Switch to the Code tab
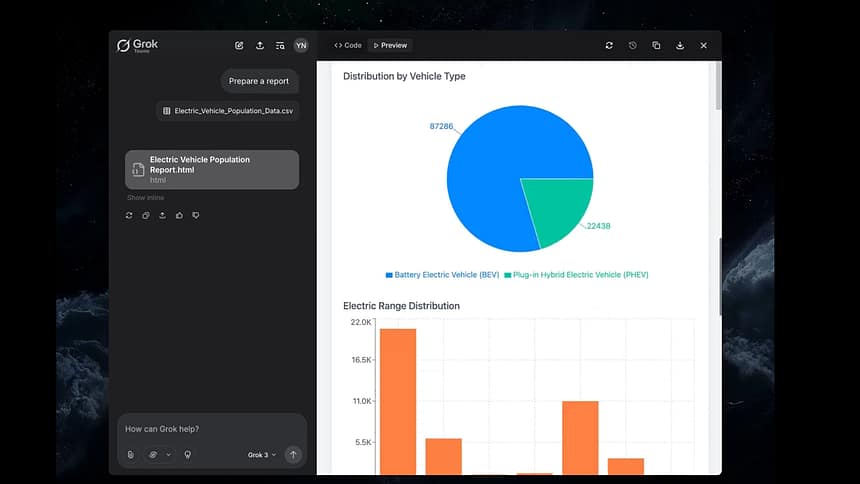The image size is (860, 484). [348, 45]
